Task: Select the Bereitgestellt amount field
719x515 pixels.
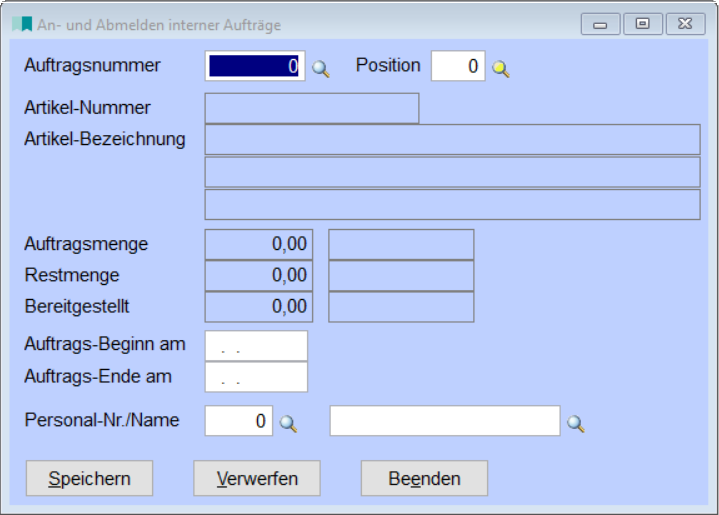Action: coord(259,307)
